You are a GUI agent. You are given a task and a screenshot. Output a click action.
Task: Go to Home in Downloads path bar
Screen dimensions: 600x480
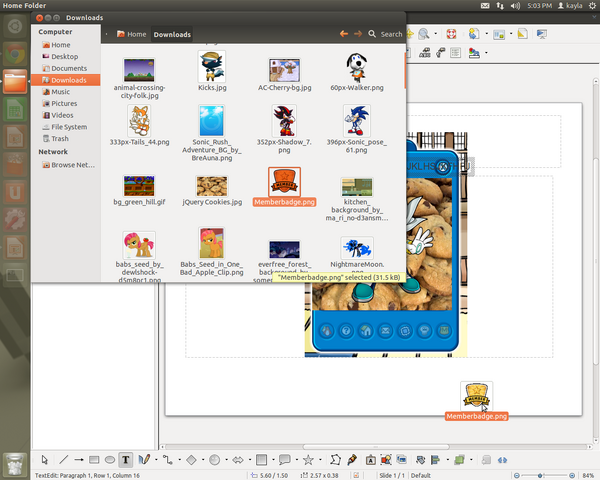point(131,34)
